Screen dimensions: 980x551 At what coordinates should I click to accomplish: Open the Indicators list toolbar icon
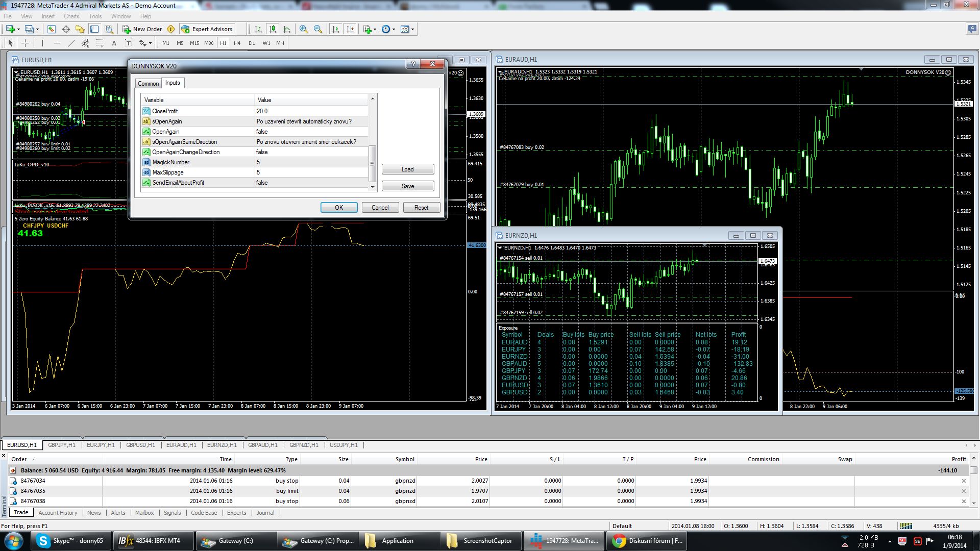click(x=367, y=29)
